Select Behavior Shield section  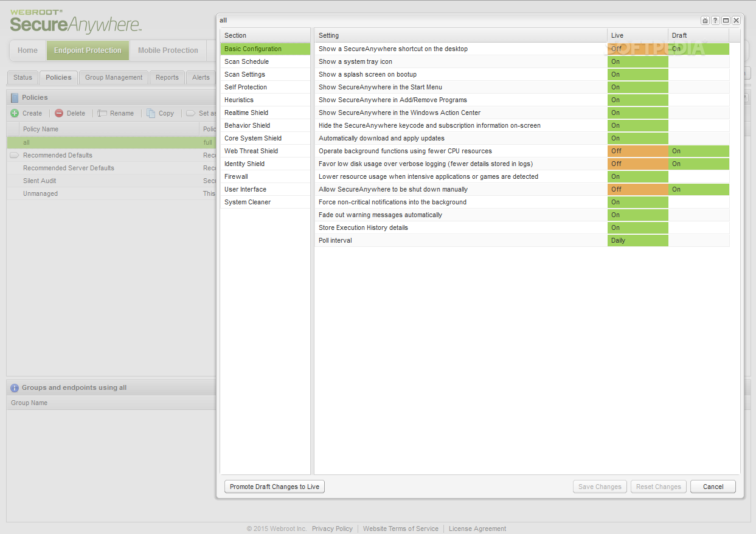[x=265, y=125]
